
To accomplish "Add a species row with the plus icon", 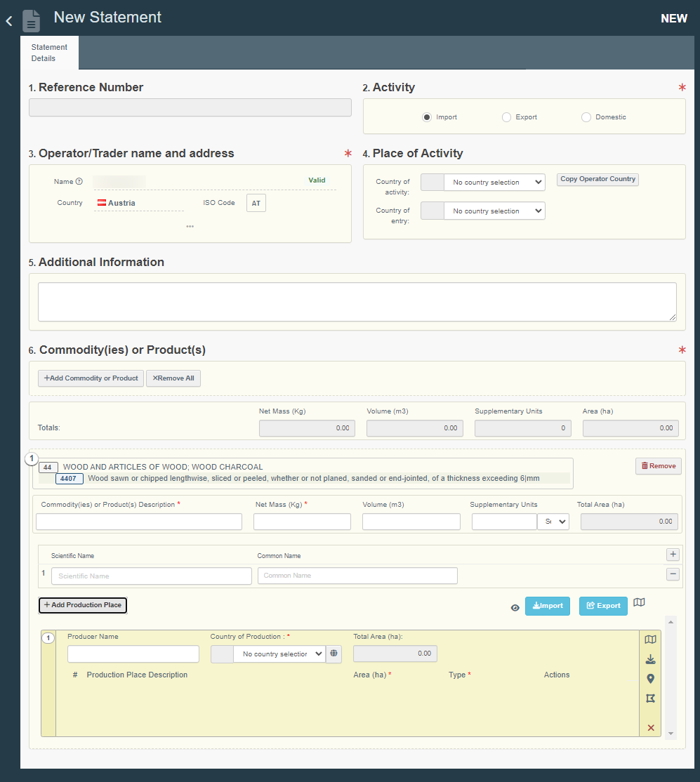I will pyautogui.click(x=673, y=554).
